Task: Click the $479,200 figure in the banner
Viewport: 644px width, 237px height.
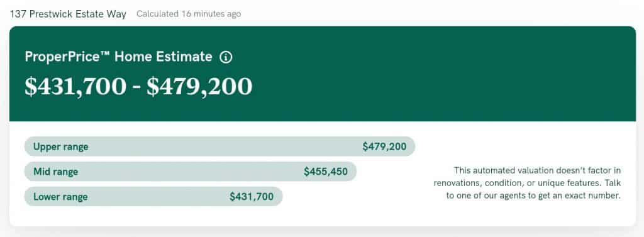Action: click(199, 86)
